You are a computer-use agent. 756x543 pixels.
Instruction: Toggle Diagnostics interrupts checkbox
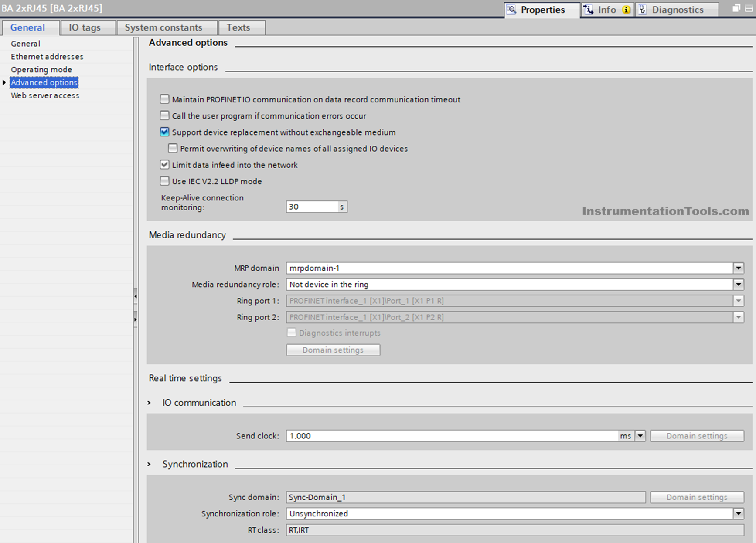(291, 333)
